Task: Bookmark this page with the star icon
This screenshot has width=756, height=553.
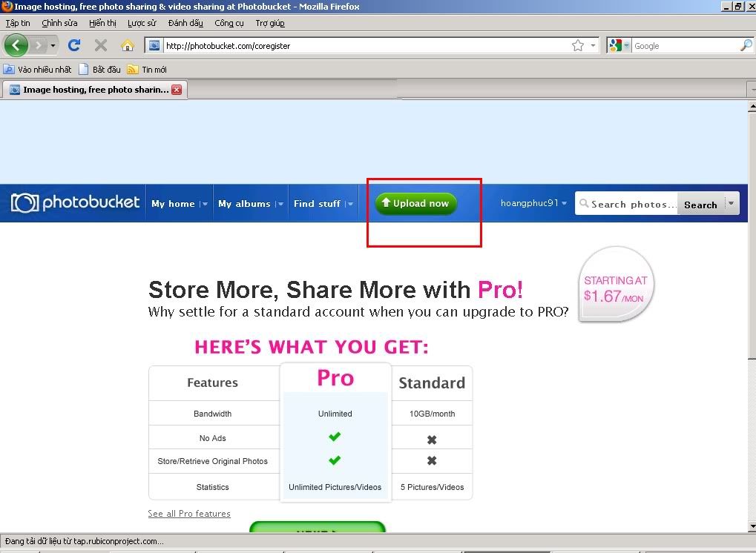Action: (x=578, y=46)
